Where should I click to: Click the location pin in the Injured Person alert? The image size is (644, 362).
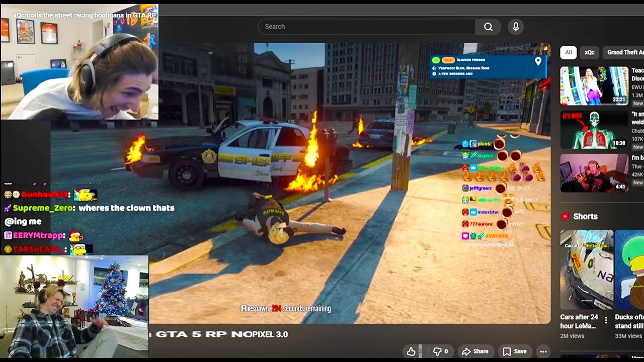[x=538, y=61]
